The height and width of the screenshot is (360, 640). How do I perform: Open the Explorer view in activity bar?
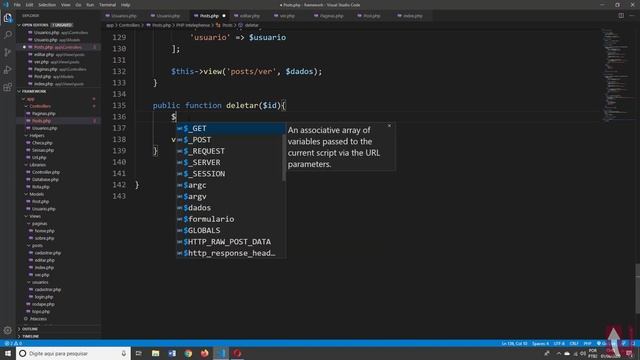tap(8, 18)
